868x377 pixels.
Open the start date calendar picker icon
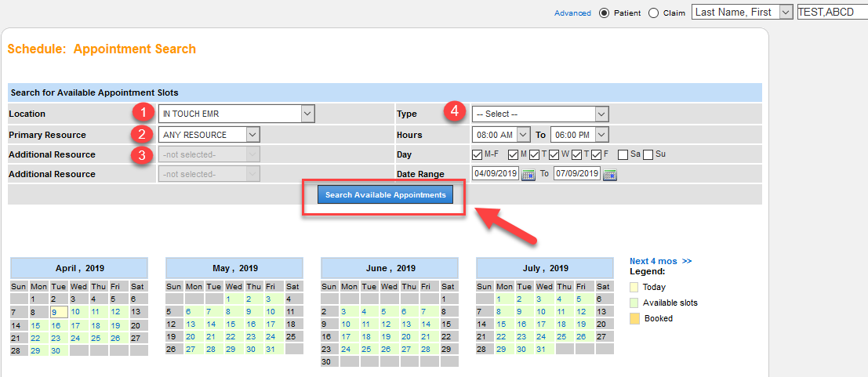pos(528,174)
